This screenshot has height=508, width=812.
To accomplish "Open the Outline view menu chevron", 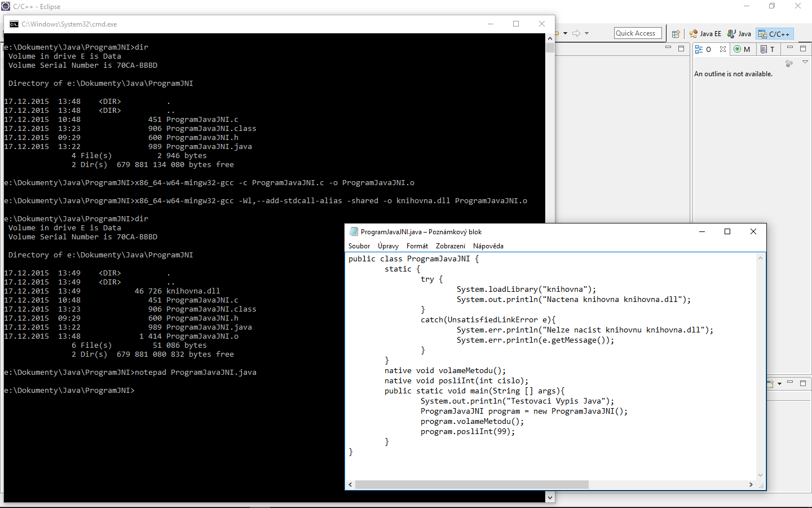I will (x=804, y=61).
